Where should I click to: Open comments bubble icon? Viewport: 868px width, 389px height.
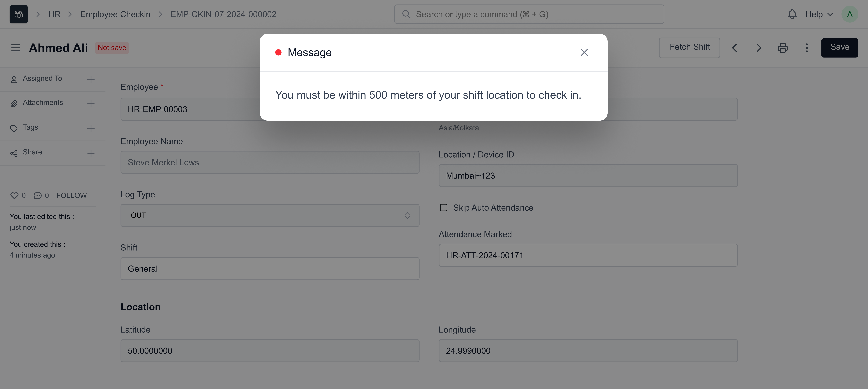click(37, 196)
